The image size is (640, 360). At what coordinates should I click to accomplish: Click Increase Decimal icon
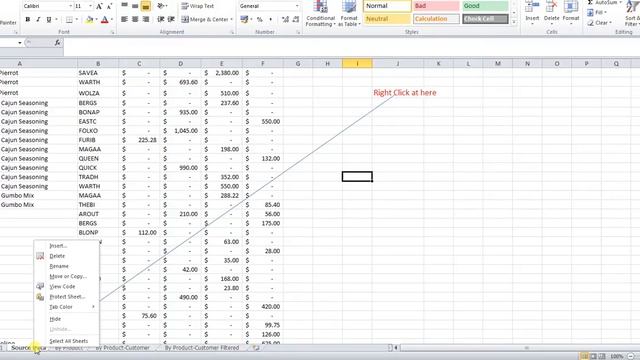tap(285, 19)
